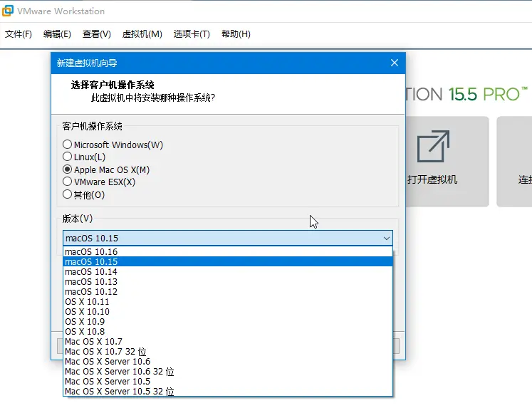Image resolution: width=532 pixels, height=408 pixels.
Task: Choose macOS 10.13 from the version list
Action: pyautogui.click(x=228, y=281)
